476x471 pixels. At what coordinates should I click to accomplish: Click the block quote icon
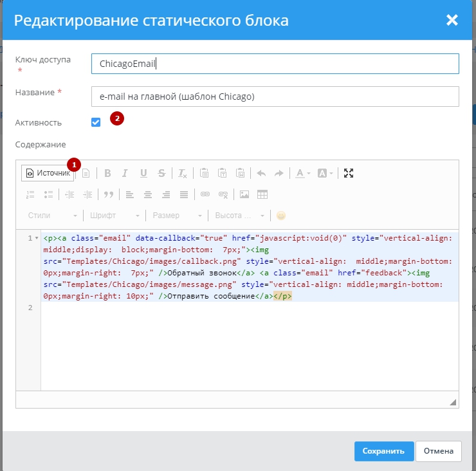[x=109, y=194]
